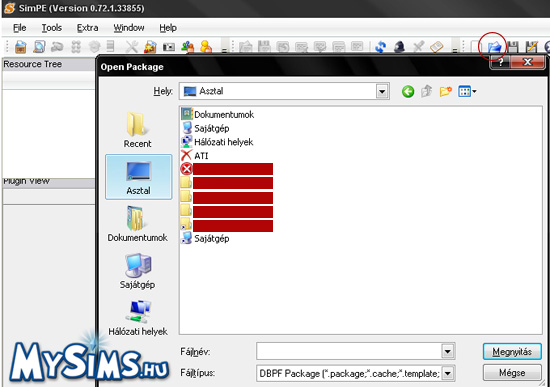This screenshot has height=387, width=550.
Task: Select Recent in places sidebar
Action: point(138,130)
